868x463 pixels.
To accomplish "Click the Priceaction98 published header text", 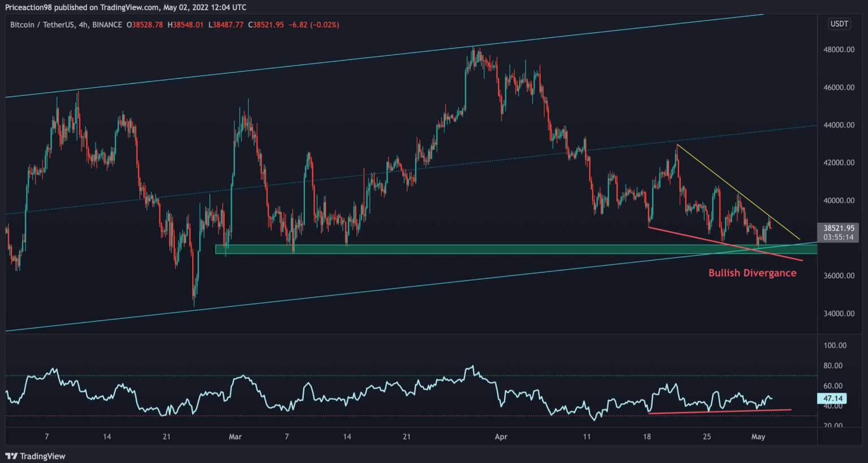I will 126,7.
